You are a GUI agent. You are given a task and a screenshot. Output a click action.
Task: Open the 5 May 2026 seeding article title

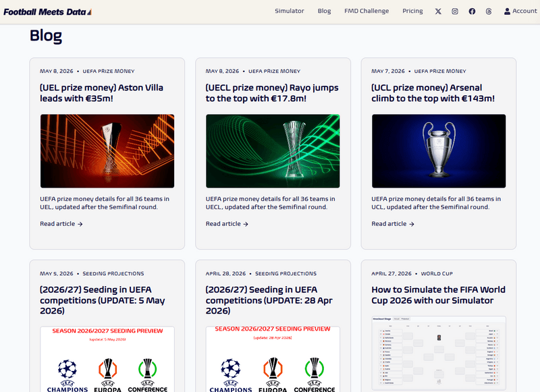coord(103,300)
